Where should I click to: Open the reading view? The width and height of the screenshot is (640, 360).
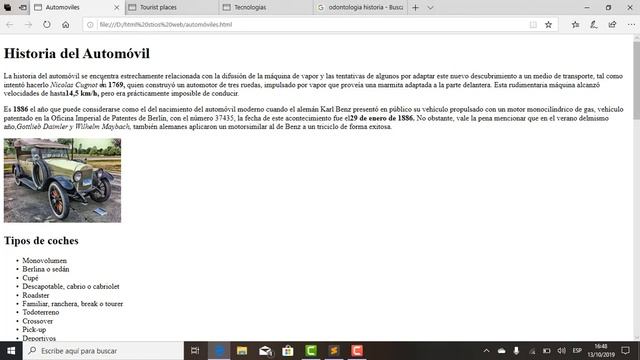coord(533,24)
